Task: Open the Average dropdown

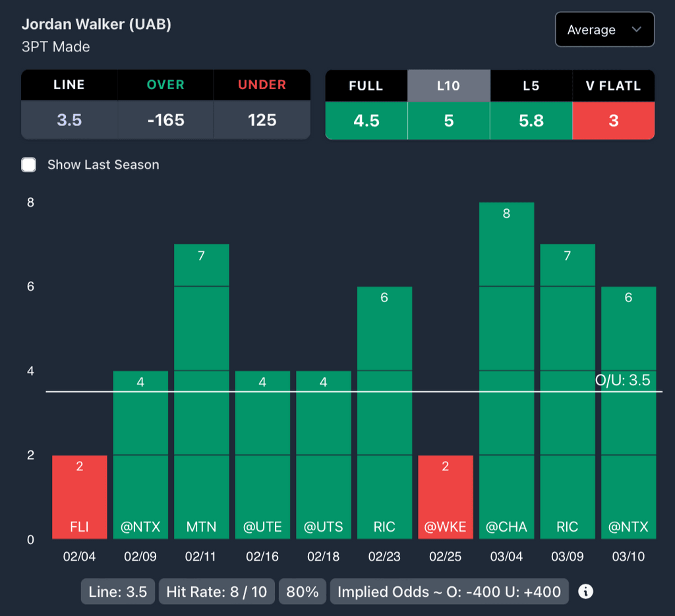Action: [604, 29]
